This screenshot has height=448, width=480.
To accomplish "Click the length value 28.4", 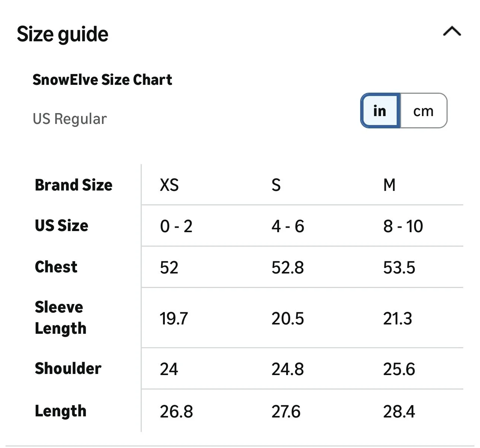I will pyautogui.click(x=399, y=412).
